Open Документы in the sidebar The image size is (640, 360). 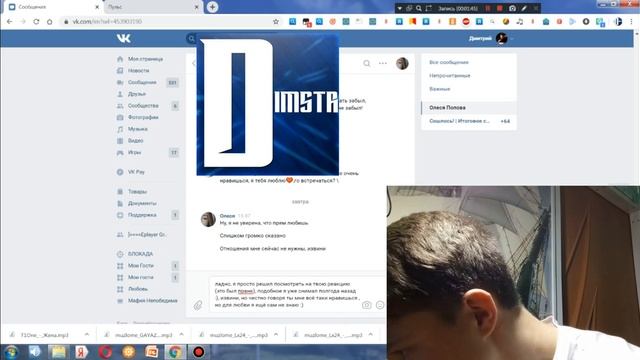pyautogui.click(x=142, y=203)
